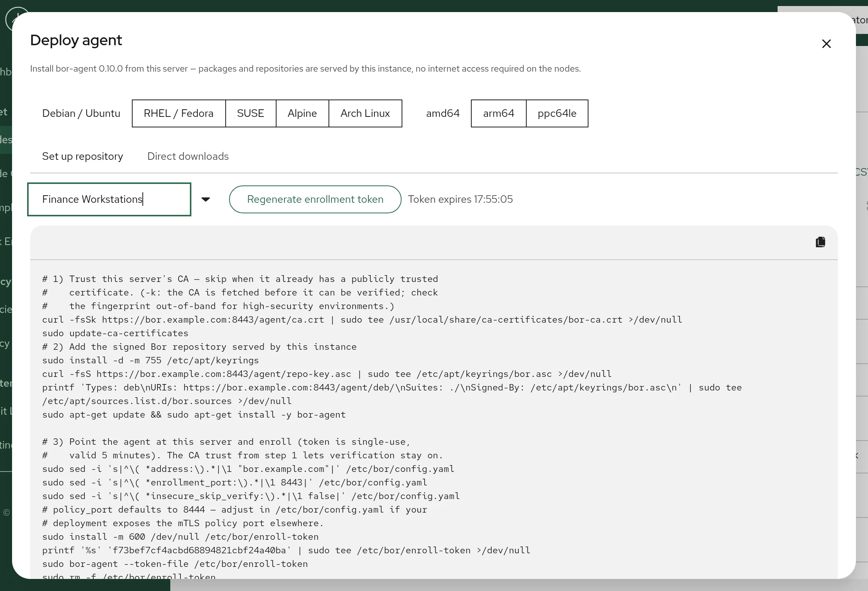Close the Deploy agent dialog

pyautogui.click(x=826, y=44)
